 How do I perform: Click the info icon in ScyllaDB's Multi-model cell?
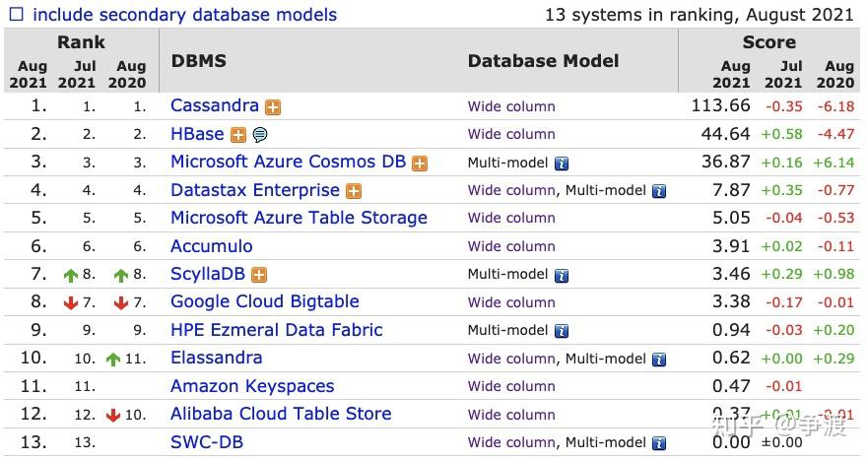tap(562, 275)
